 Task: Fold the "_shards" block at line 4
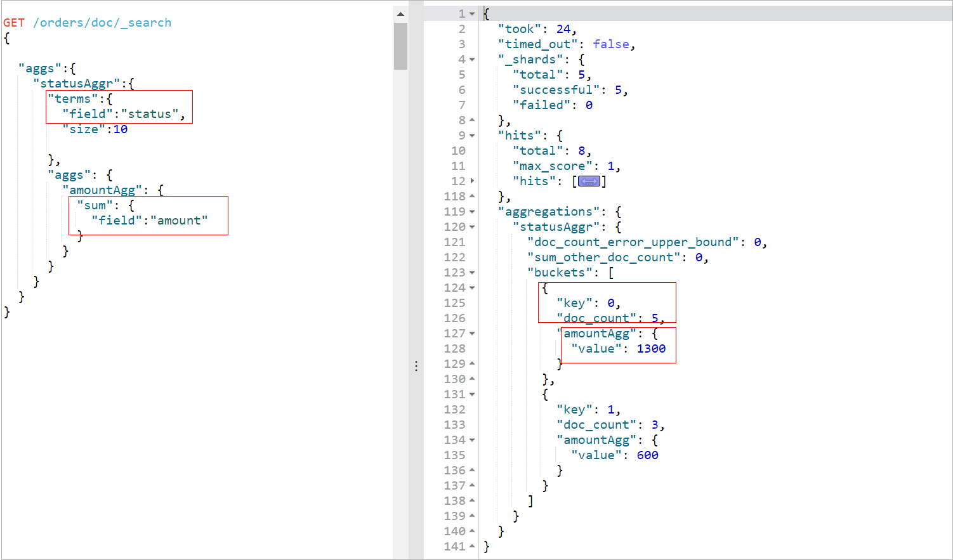(472, 60)
